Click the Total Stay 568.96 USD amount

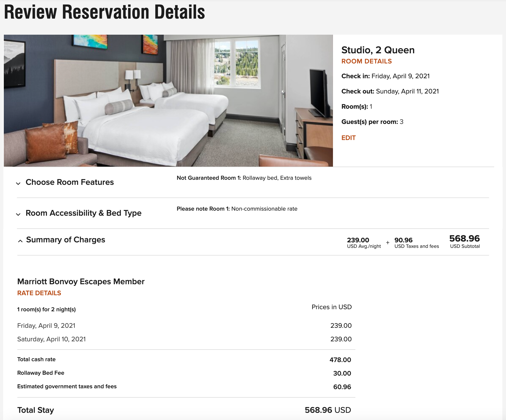328,410
